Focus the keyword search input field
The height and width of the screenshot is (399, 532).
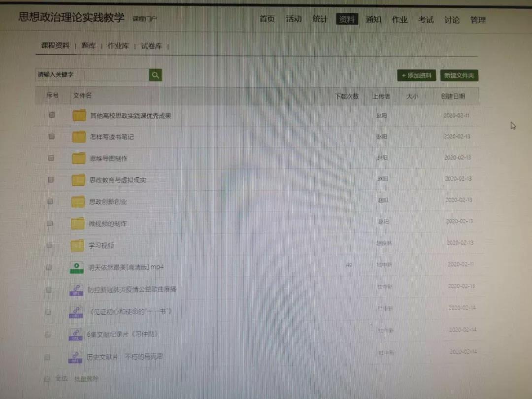(92, 75)
